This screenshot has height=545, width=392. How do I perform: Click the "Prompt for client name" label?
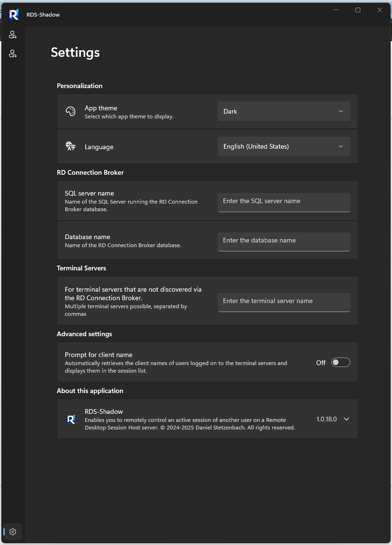tap(98, 355)
